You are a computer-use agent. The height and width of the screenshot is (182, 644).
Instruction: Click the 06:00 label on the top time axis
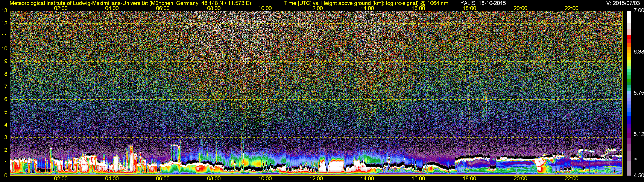(163, 8)
